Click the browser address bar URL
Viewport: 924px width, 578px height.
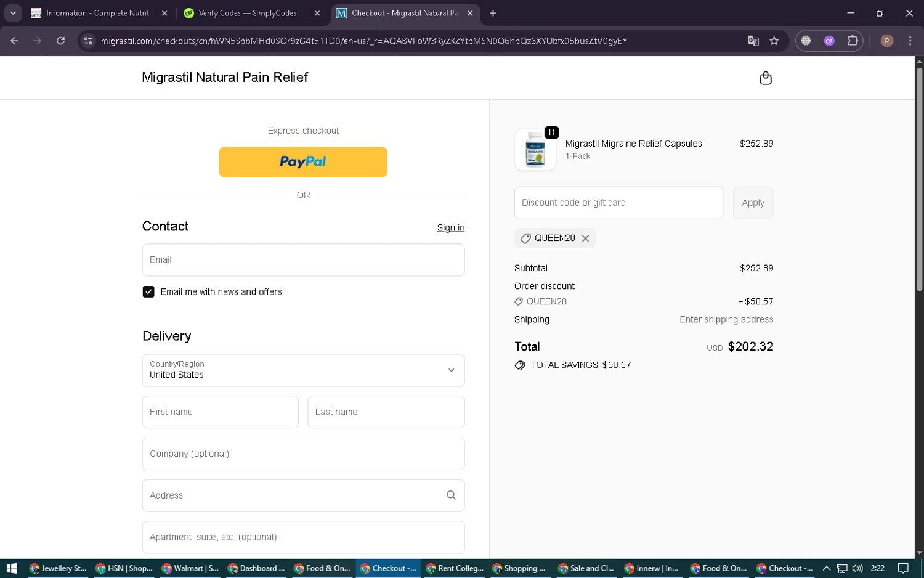point(363,41)
